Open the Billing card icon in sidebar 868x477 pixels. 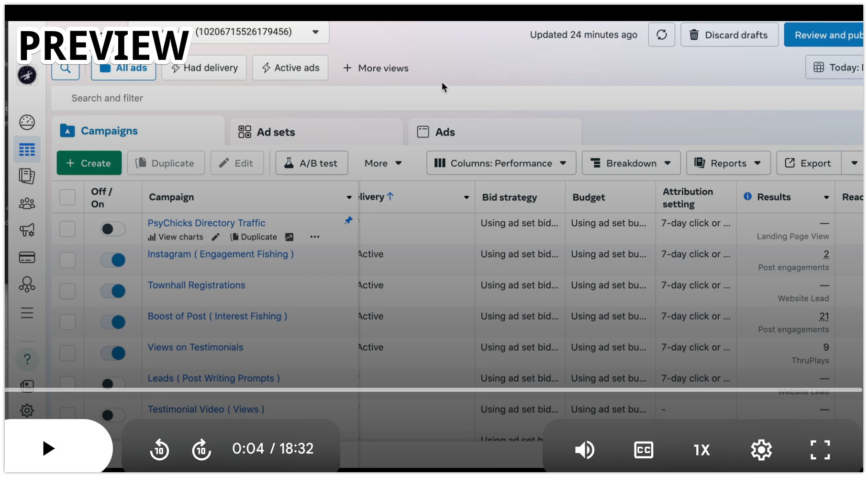click(x=27, y=258)
